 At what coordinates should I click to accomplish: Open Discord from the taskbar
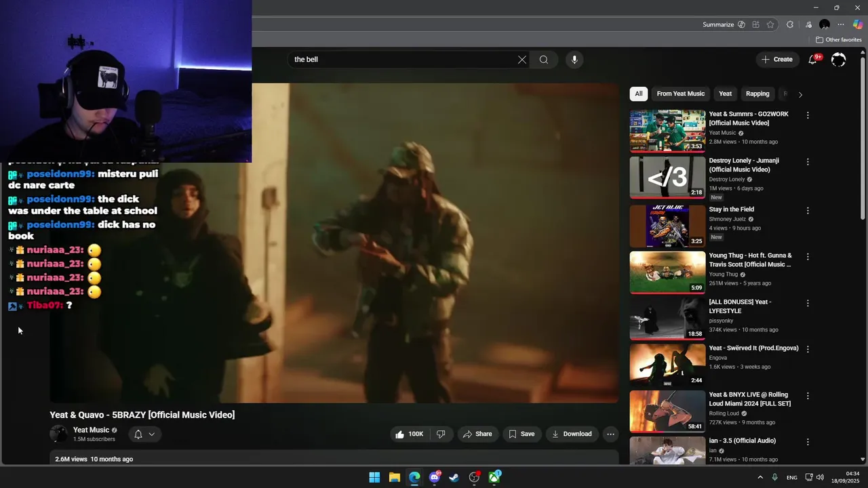[435, 477]
